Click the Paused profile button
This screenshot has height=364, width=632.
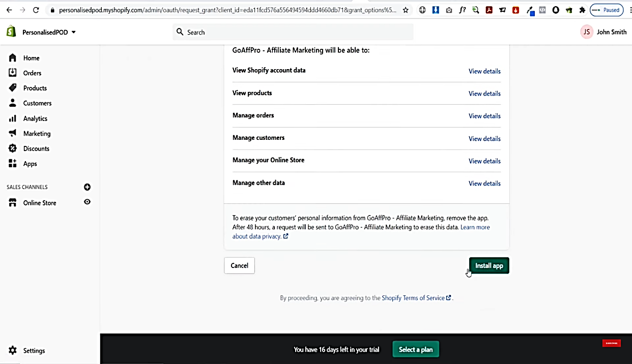(x=607, y=10)
